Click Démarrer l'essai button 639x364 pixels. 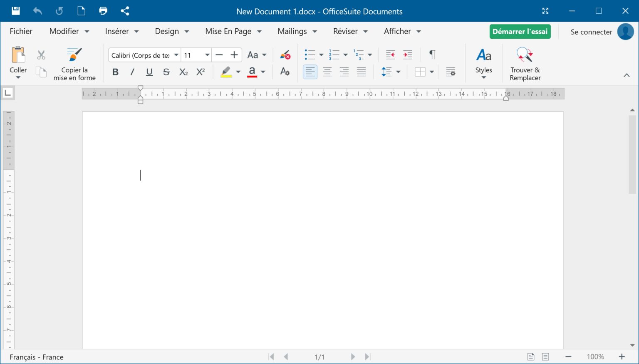pyautogui.click(x=520, y=32)
